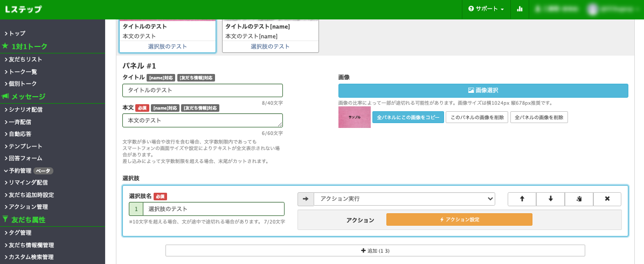Click the right-arrow icon beside アクション実行
Viewport: 644px width, 264px height.
(x=306, y=199)
